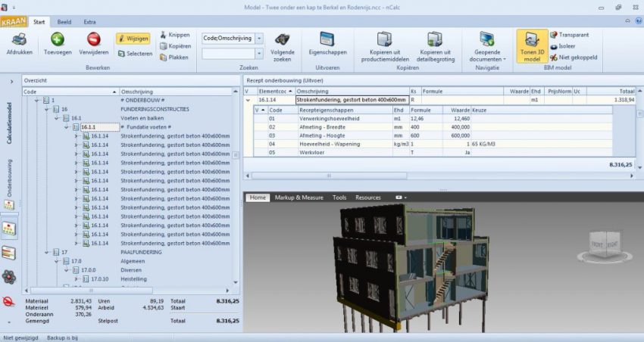
Task: Open the Resources tab in 3D viewer
Action: [x=368, y=197]
